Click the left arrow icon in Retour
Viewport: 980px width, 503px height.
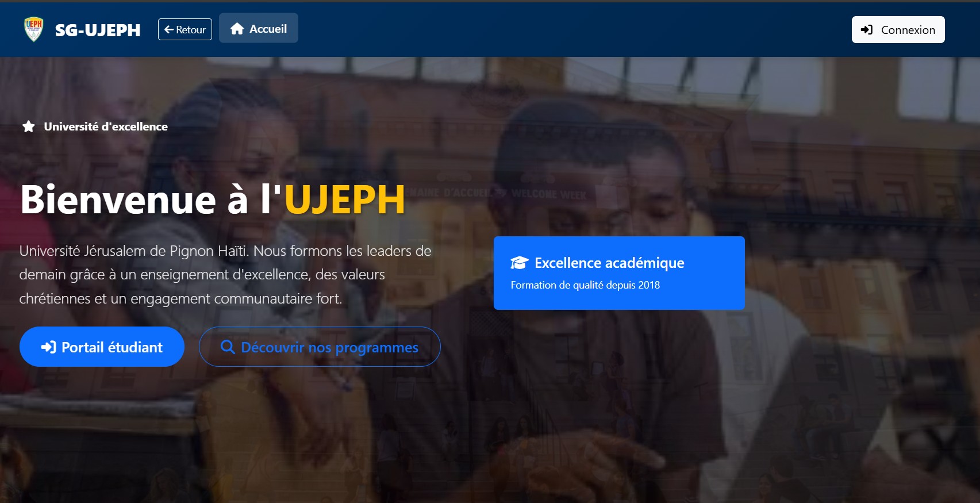point(169,30)
